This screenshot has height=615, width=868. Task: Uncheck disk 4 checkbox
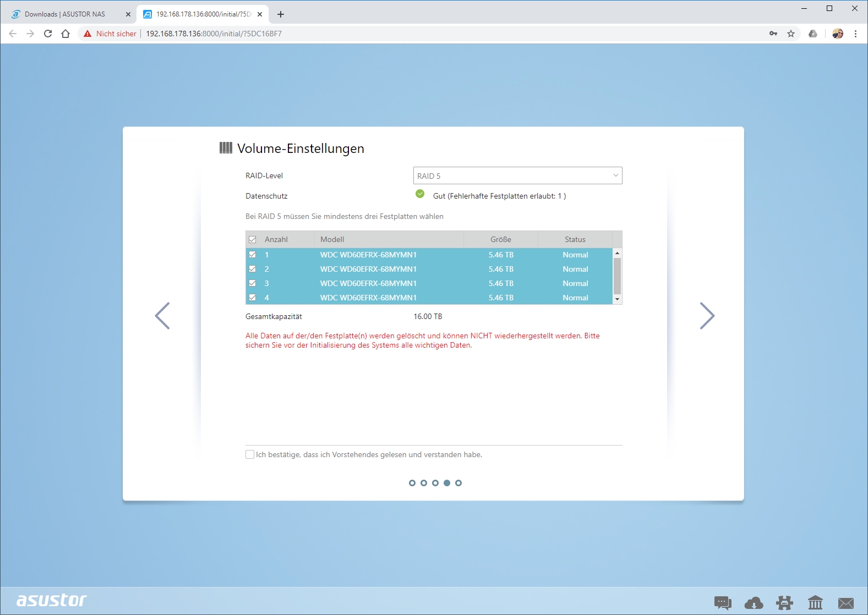tap(253, 298)
